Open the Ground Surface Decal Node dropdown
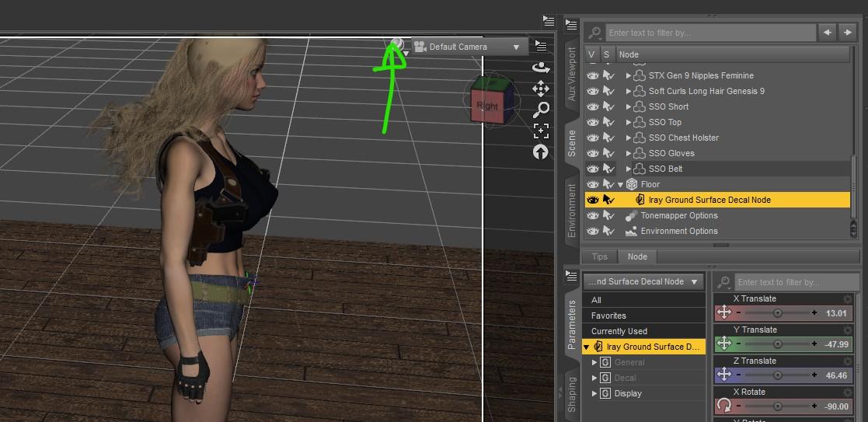Image resolution: width=868 pixels, height=422 pixels. point(643,281)
